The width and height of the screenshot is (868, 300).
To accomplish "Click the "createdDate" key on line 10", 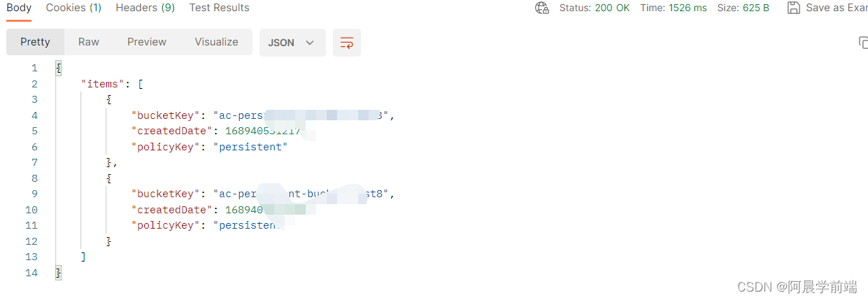I will pos(171,210).
